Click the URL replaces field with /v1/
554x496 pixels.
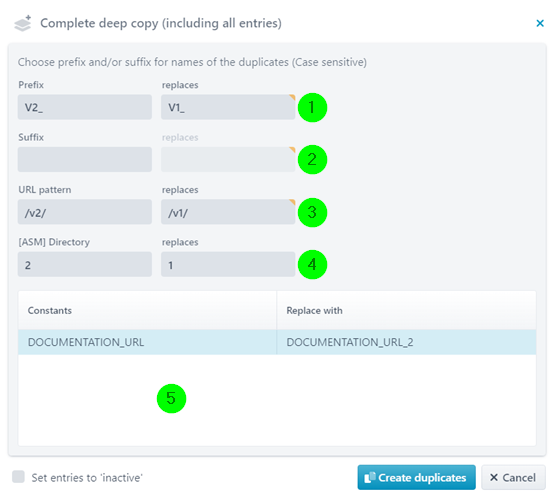pyautogui.click(x=228, y=212)
